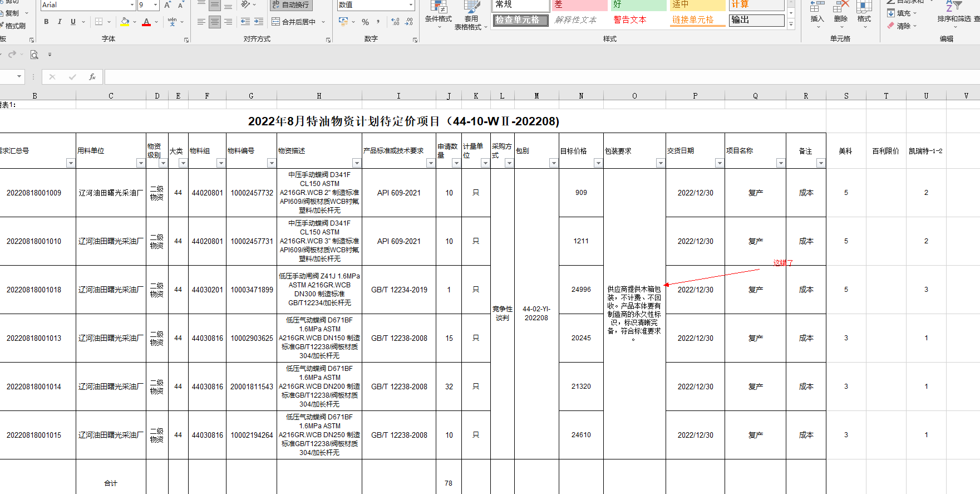Click the 清除 clear button
The image size is (980, 494).
902,26
